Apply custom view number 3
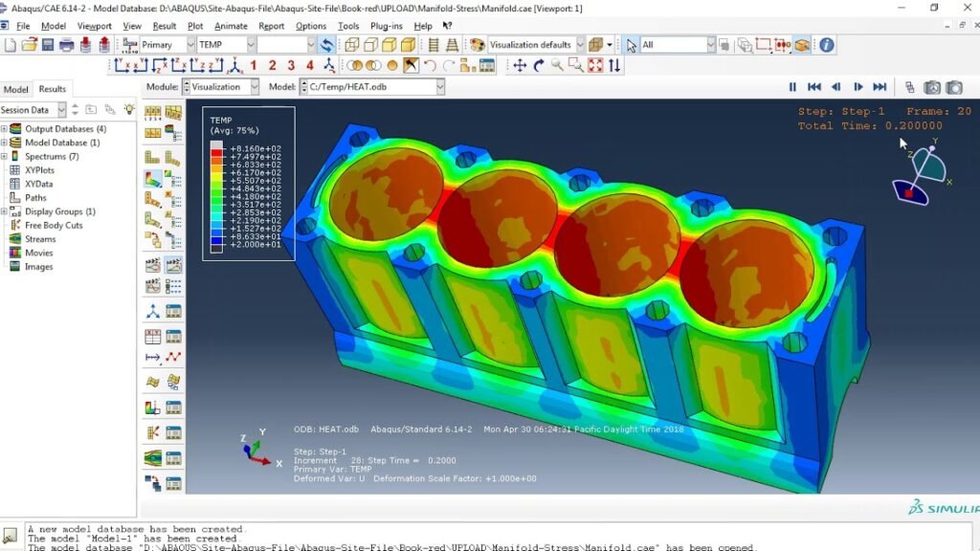This screenshot has height=551, width=980. coord(291,66)
